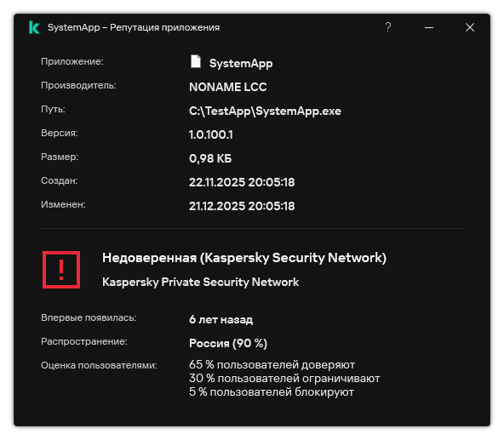This screenshot has width=504, height=440.
Task: Select distribution value 'Россия (90 %)'
Action: [x=228, y=343]
